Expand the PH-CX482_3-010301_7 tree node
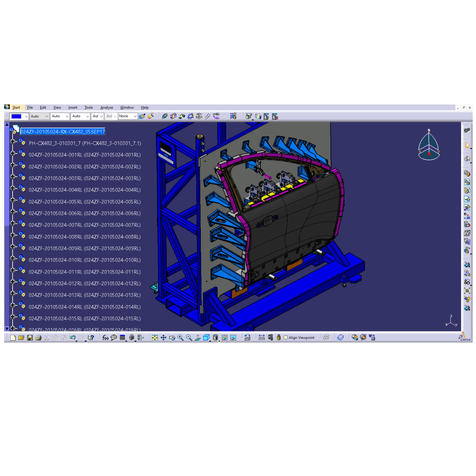 [13, 141]
